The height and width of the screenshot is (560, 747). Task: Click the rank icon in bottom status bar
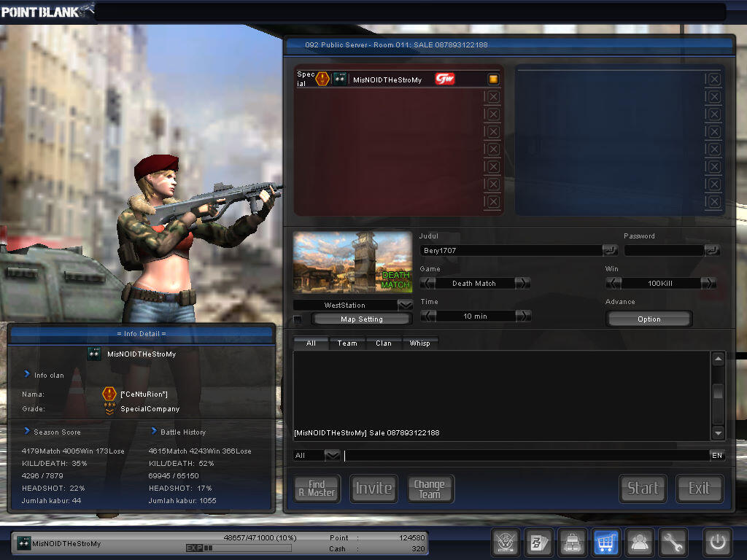click(x=24, y=542)
